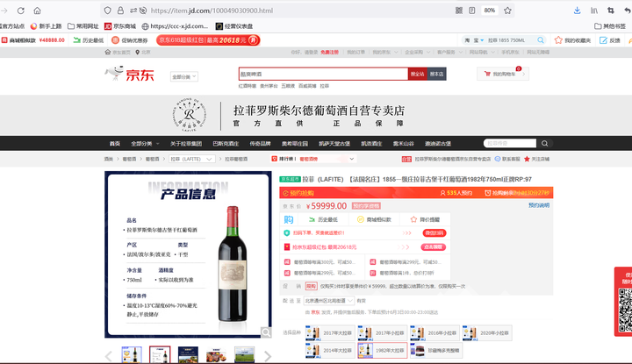The width and height of the screenshot is (632, 364).
Task: Click the Lafite store crest logo
Action: point(190,115)
